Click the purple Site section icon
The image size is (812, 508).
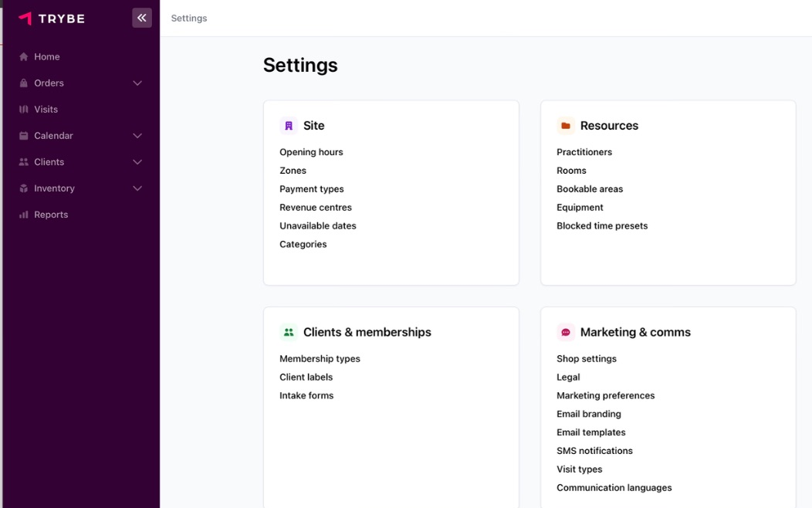click(289, 126)
